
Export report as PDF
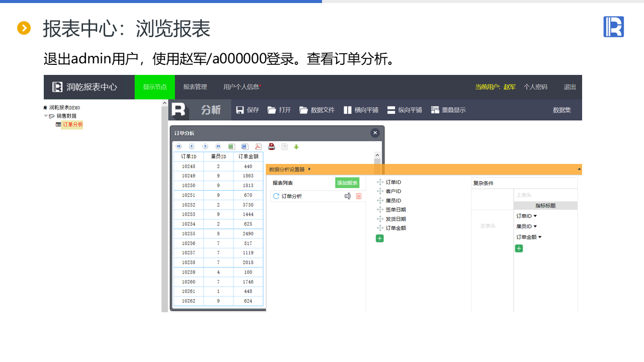pos(258,146)
